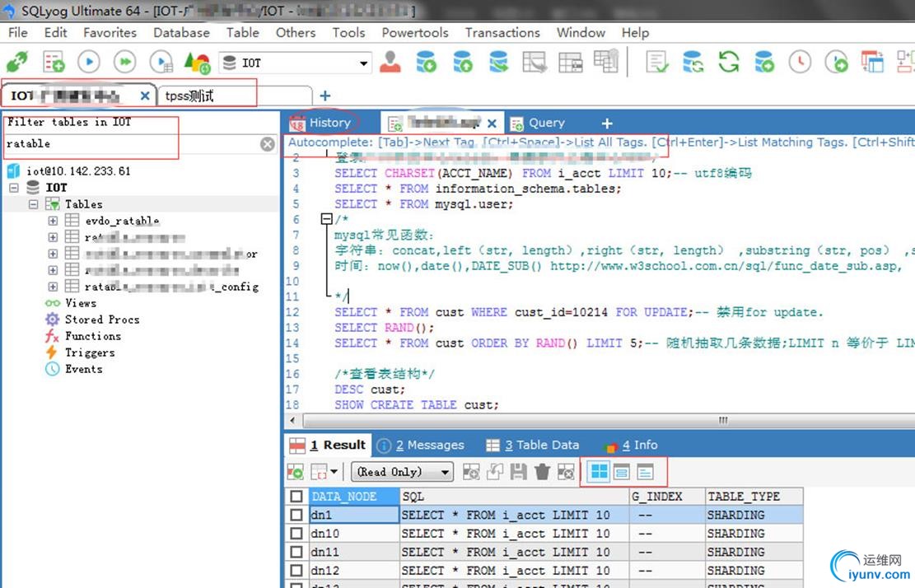Viewport: 915px width, 588px height.
Task: Run all queries with the double-arrow icon
Action: coord(124,62)
